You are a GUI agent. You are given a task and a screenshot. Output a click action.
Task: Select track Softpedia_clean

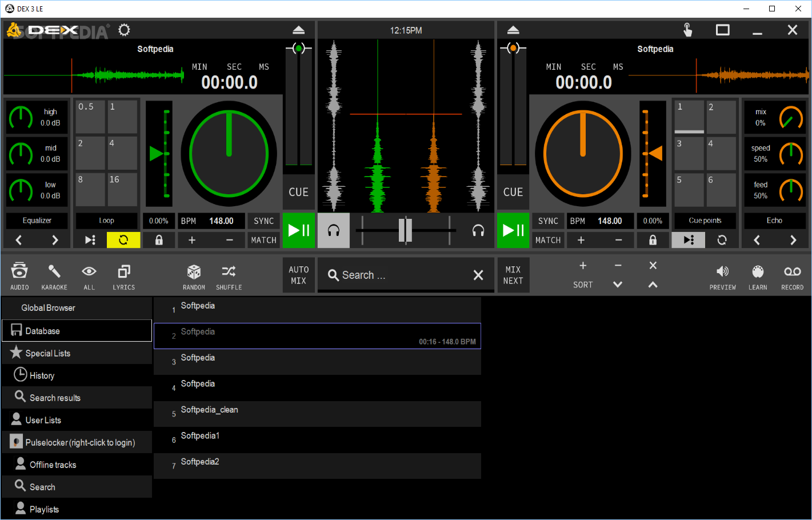pyautogui.click(x=317, y=414)
